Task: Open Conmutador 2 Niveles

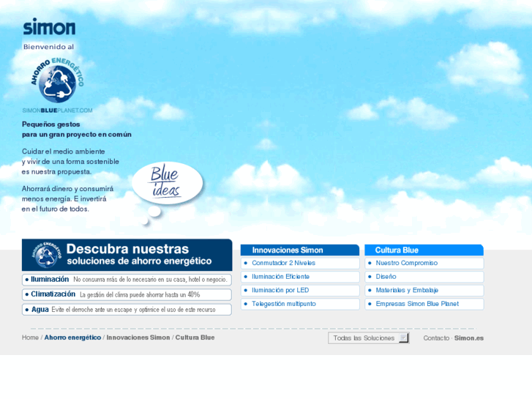Action: pyautogui.click(x=300, y=263)
